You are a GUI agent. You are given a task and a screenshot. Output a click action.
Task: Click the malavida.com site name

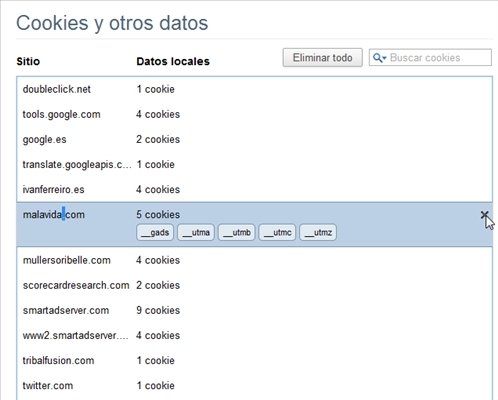[54, 215]
